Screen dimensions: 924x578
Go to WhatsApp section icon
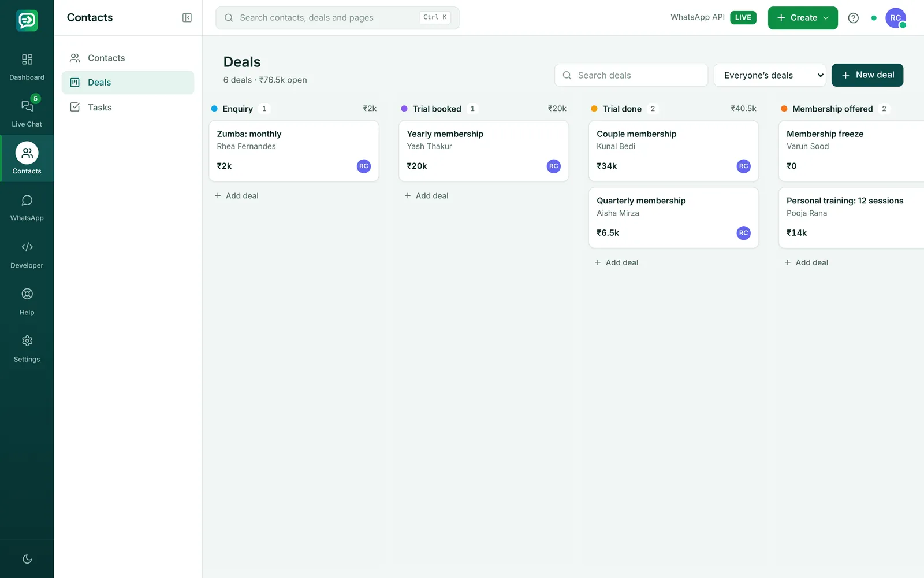27,205
